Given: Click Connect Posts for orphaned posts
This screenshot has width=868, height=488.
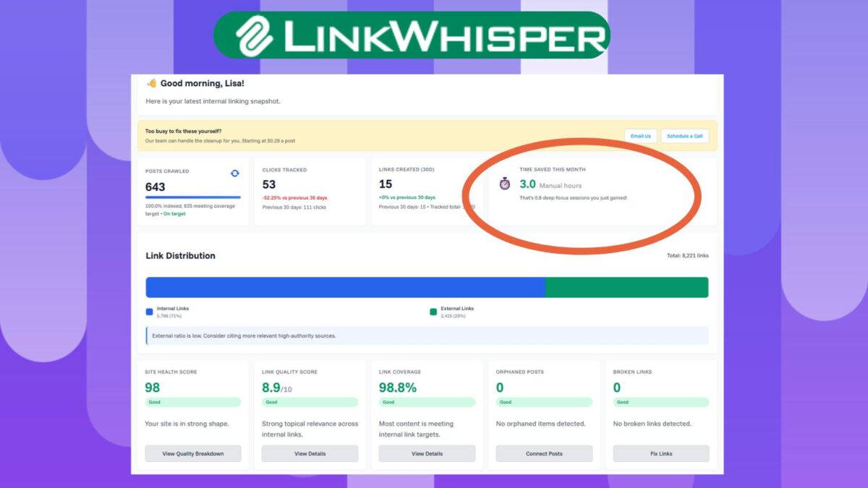Looking at the screenshot, I should click(543, 453).
